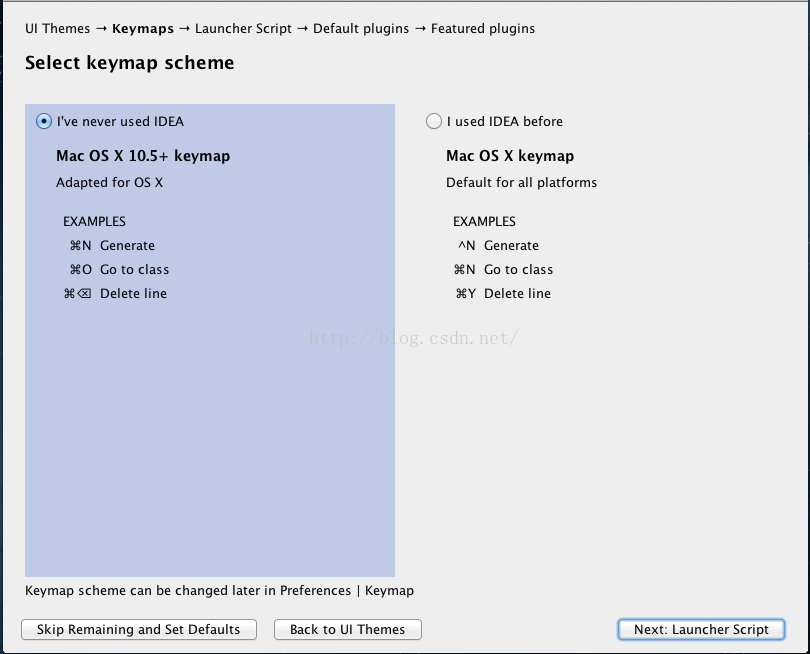The image size is (810, 654).
Task: Click the Skip Remaining and Set Defaults button
Action: coord(139,629)
